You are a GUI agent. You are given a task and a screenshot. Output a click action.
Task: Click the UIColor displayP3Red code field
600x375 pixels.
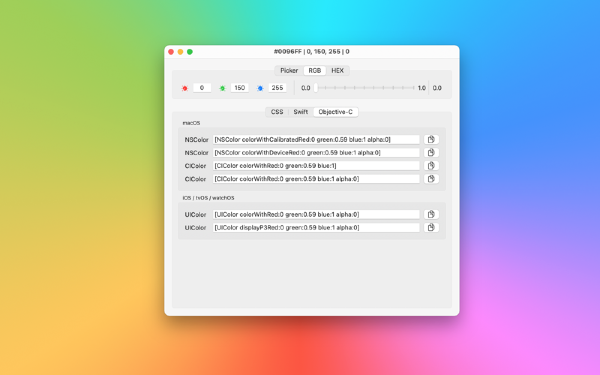316,227
